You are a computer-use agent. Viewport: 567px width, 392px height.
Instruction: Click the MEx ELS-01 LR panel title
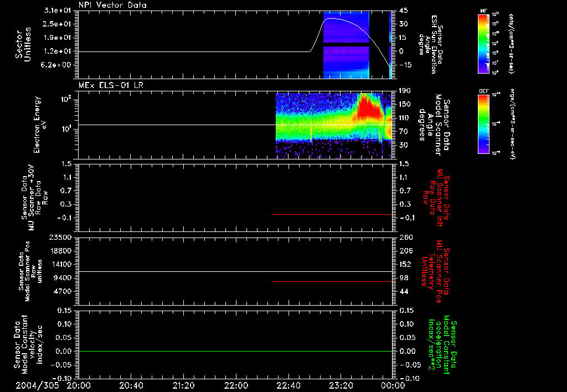(x=111, y=85)
